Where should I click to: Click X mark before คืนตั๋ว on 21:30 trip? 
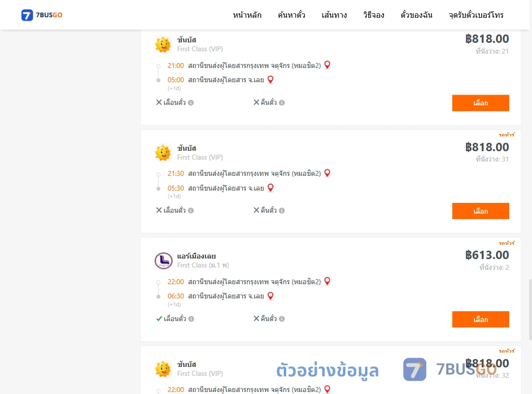(x=256, y=210)
